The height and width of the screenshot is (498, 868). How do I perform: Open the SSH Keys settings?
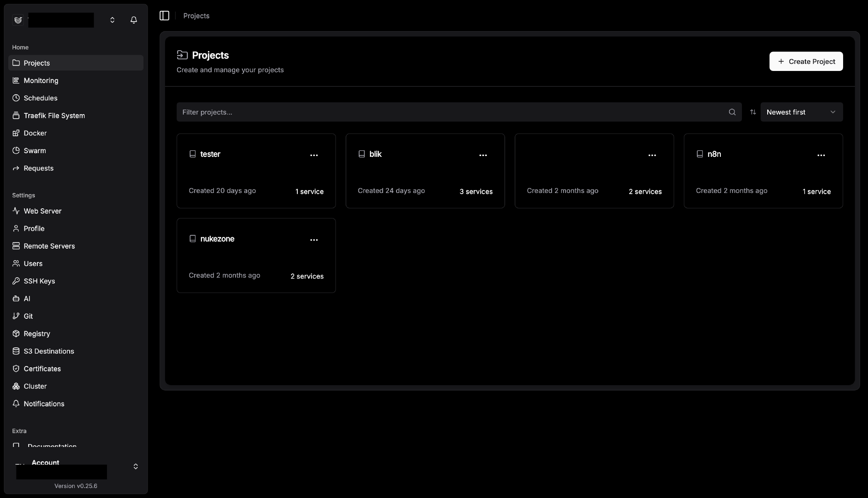pyautogui.click(x=39, y=281)
